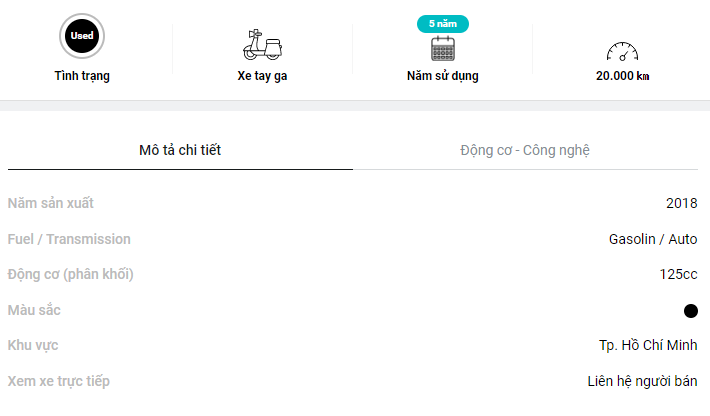Click the calendar icon for Năm sử dụng
This screenshot has height=416, width=710.
(442, 48)
